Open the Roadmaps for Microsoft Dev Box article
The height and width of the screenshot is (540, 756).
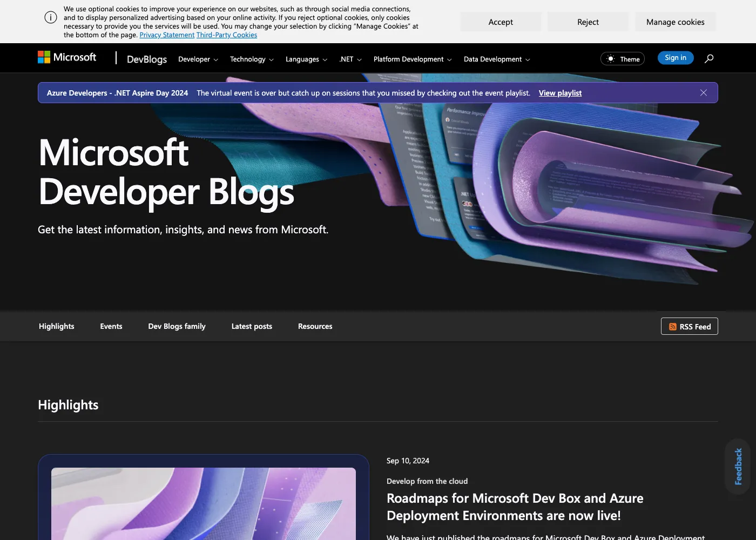coord(515,507)
